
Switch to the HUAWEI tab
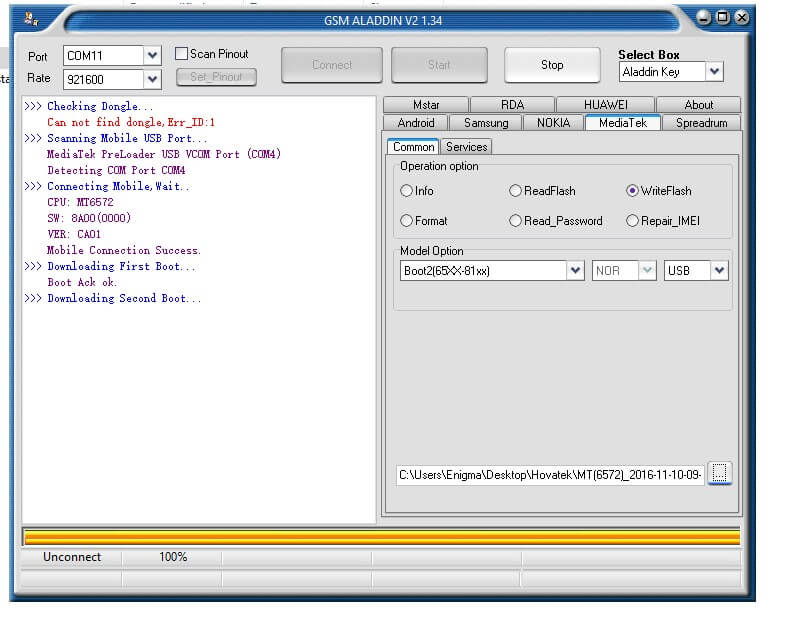point(605,105)
